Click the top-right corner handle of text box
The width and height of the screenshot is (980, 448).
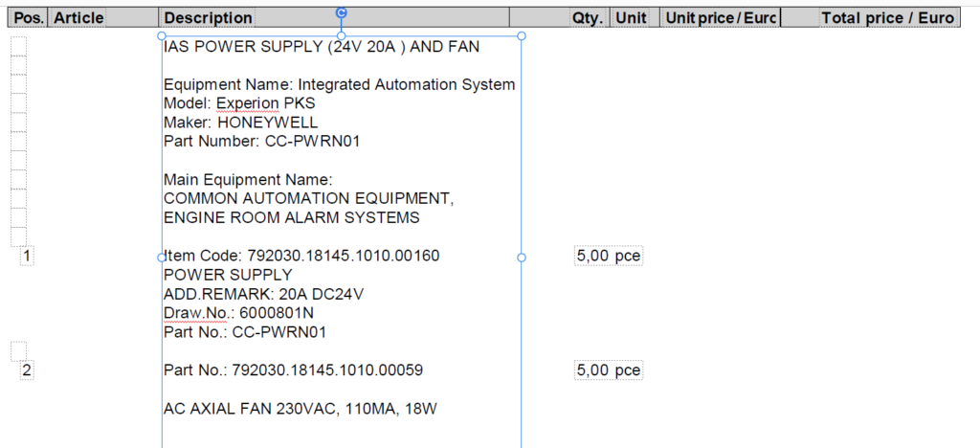pos(522,36)
